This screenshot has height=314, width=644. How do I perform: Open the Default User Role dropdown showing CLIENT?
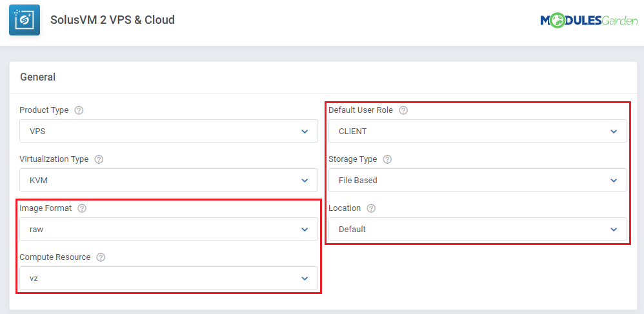[x=478, y=131]
